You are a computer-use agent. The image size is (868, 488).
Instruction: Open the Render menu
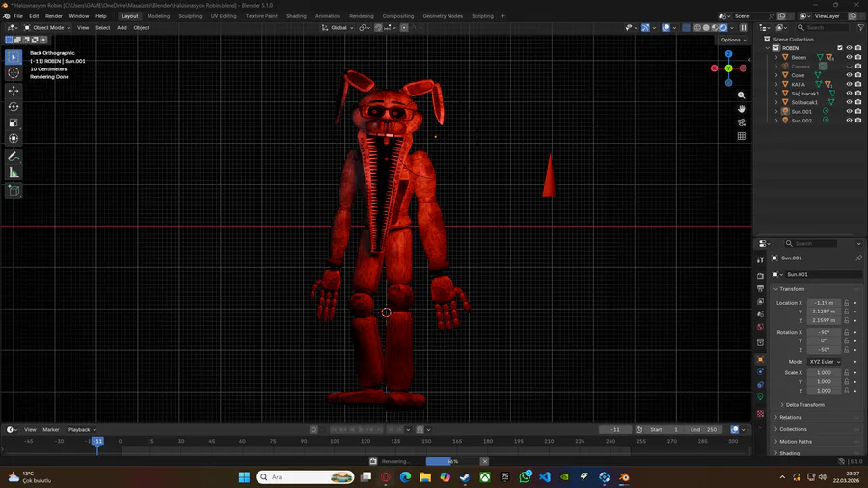click(x=54, y=16)
